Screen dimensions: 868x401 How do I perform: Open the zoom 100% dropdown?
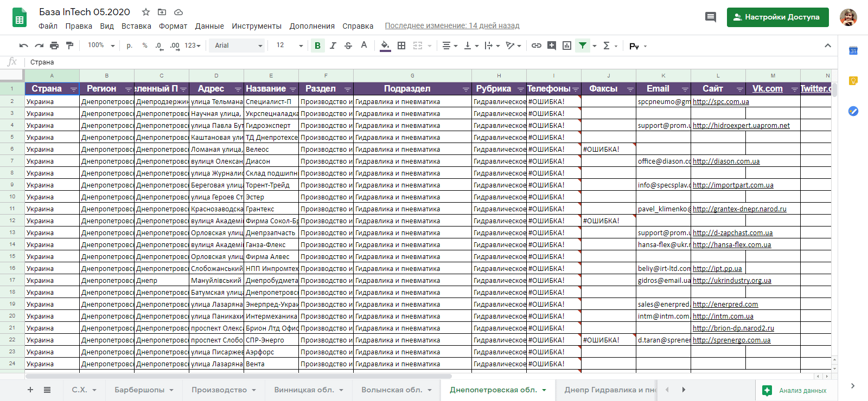tap(101, 46)
